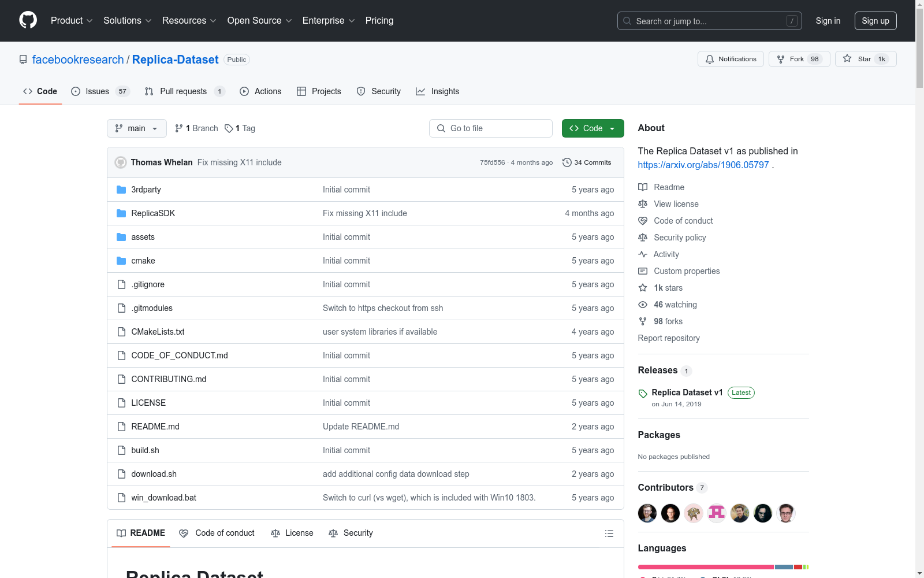
Task: Switch to the Actions tab
Action: click(x=260, y=91)
